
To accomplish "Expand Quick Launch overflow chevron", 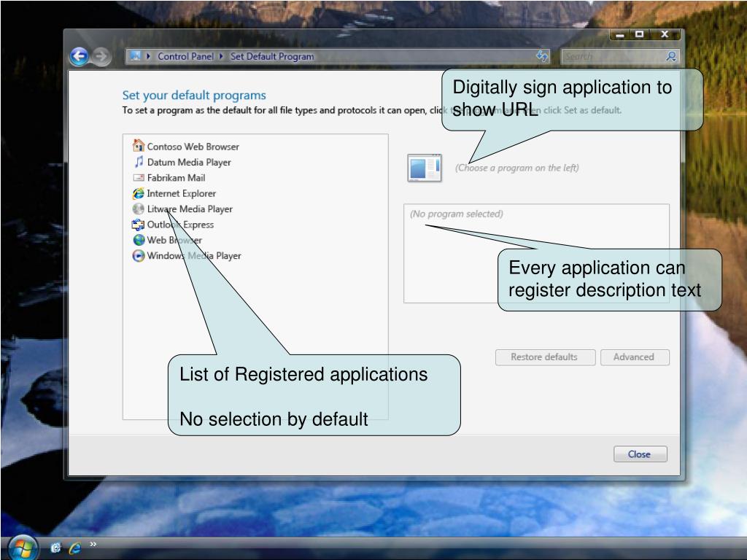I will [x=93, y=544].
